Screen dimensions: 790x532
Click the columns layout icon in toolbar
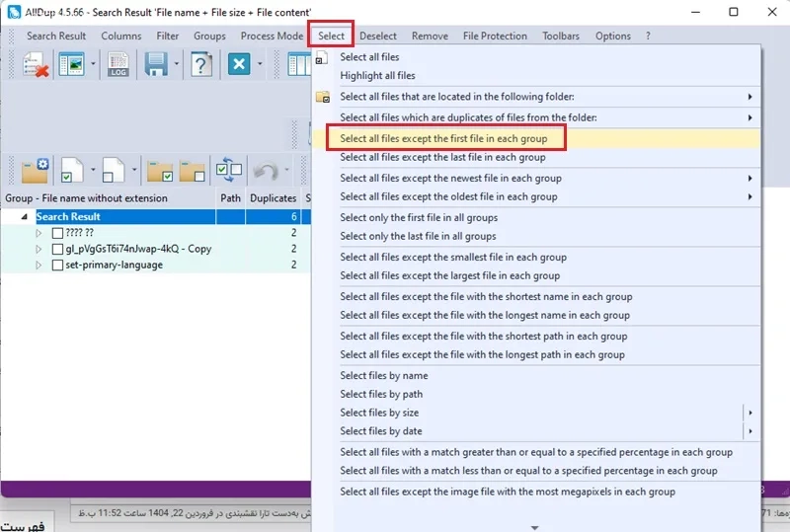299,65
